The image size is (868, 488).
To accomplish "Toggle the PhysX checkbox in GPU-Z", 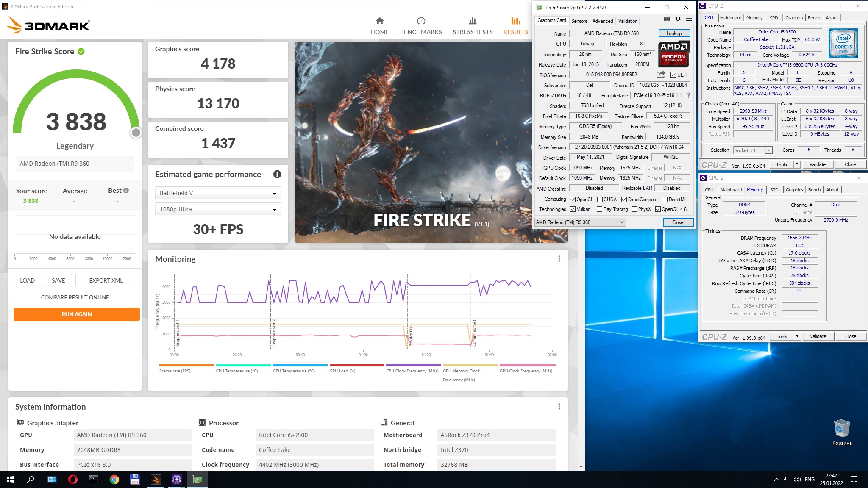I will click(x=634, y=209).
